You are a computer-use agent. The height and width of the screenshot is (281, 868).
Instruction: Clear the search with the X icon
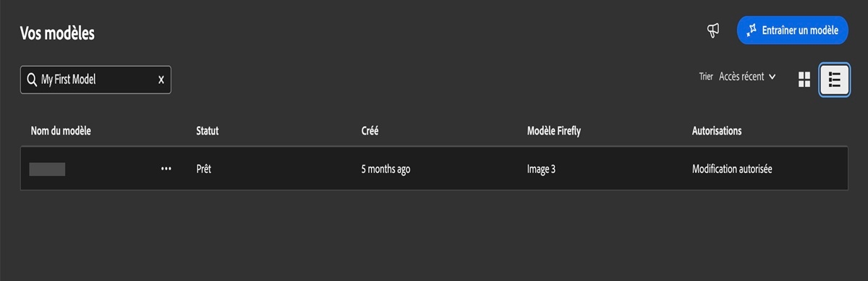(x=161, y=80)
